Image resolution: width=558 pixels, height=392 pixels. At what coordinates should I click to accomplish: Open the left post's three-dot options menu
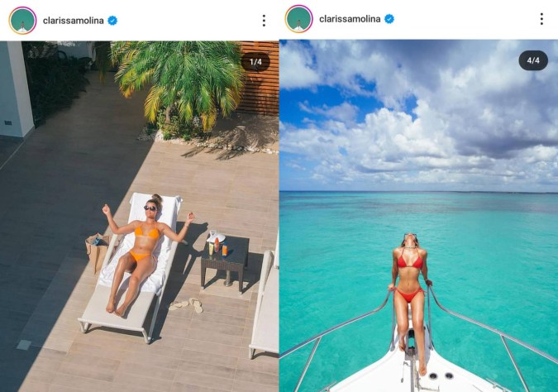tap(264, 21)
